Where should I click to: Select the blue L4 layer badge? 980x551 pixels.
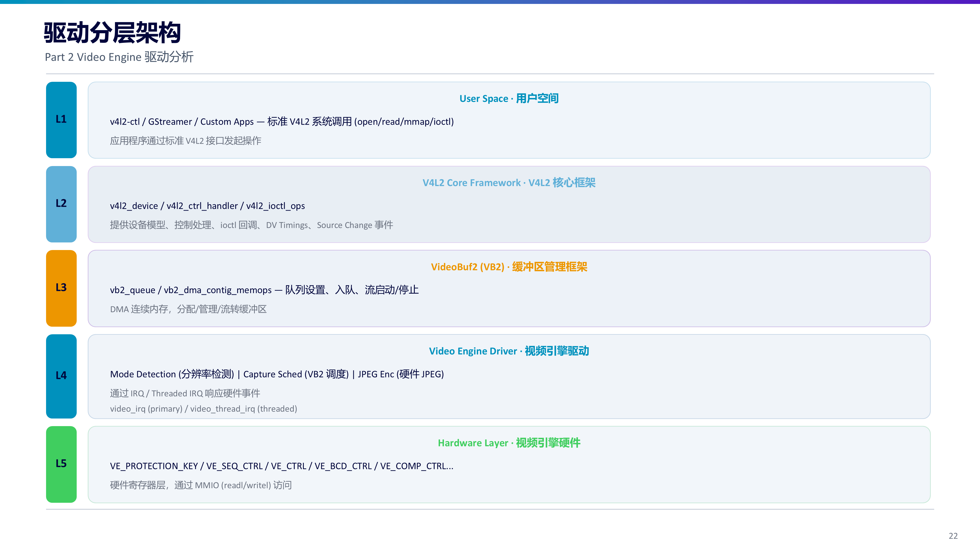point(61,376)
